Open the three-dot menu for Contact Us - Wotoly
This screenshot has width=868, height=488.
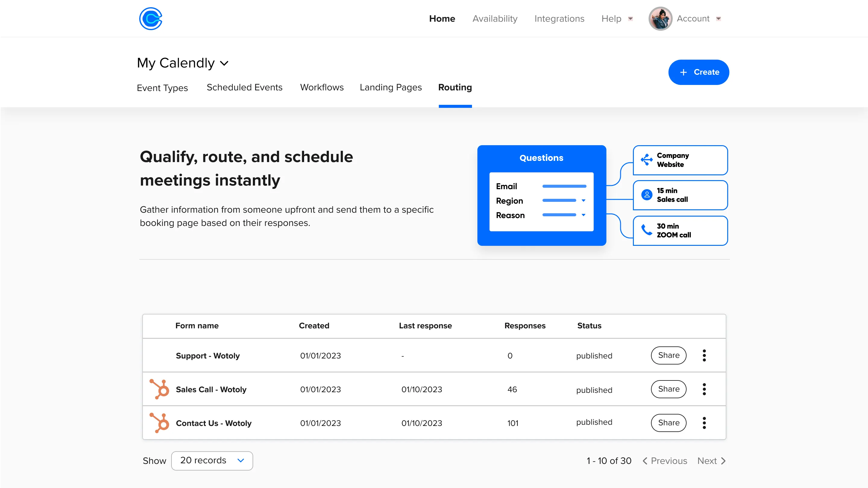tap(705, 423)
